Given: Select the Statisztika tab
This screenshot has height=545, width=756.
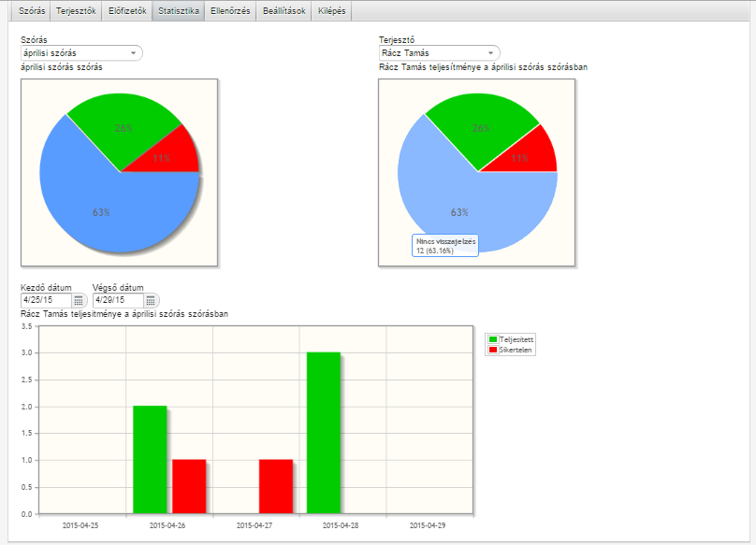Looking at the screenshot, I should [x=179, y=10].
